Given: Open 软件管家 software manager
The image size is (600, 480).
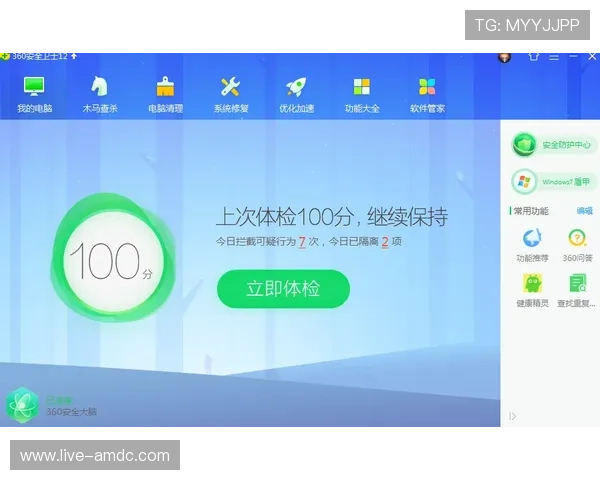Looking at the screenshot, I should tap(427, 95).
